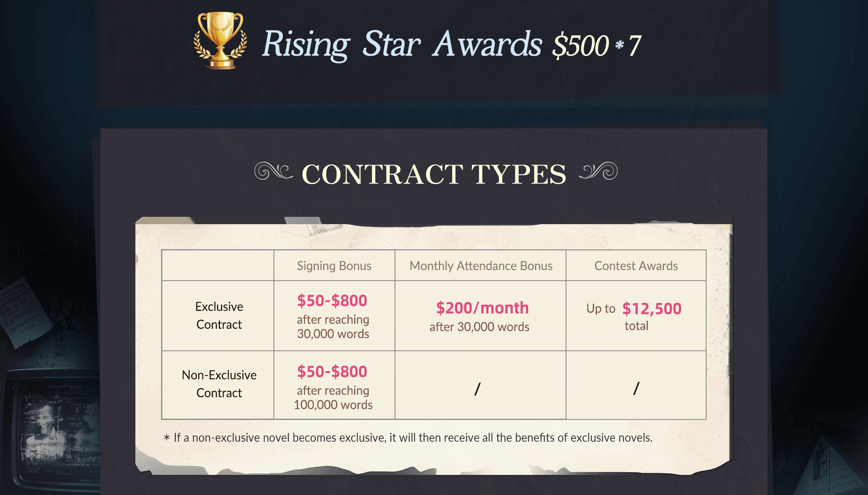Click the asterisk before the footnote
Screen dimensions: 868x495
(167, 438)
